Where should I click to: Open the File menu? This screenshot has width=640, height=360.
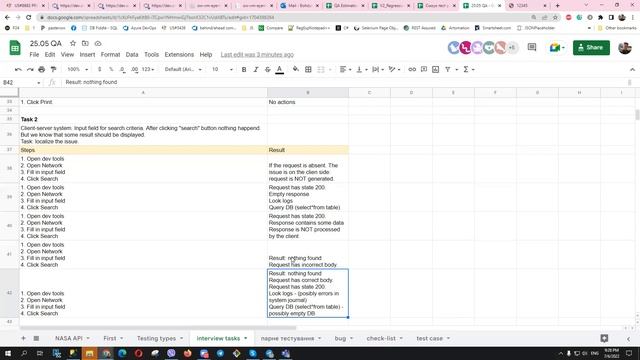coord(34,55)
